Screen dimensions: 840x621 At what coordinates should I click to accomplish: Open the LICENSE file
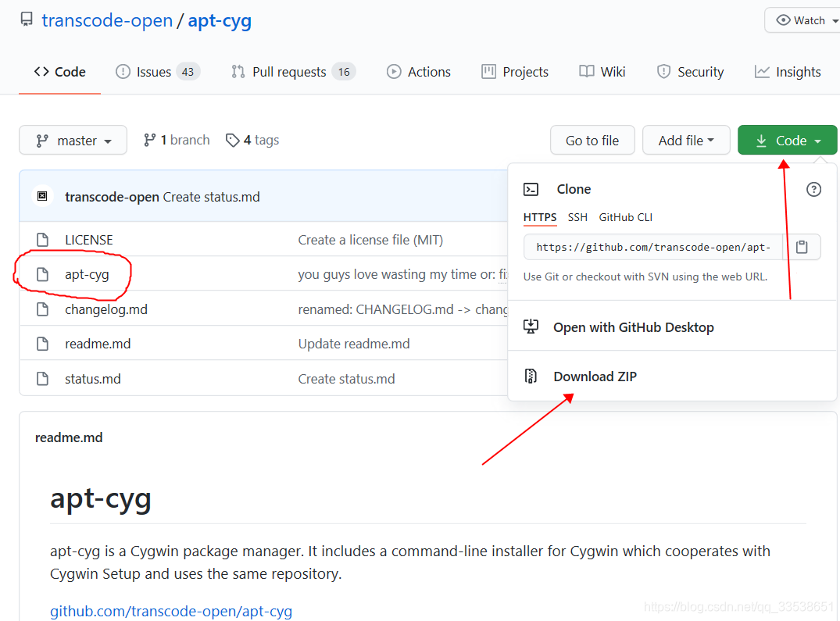coord(88,240)
